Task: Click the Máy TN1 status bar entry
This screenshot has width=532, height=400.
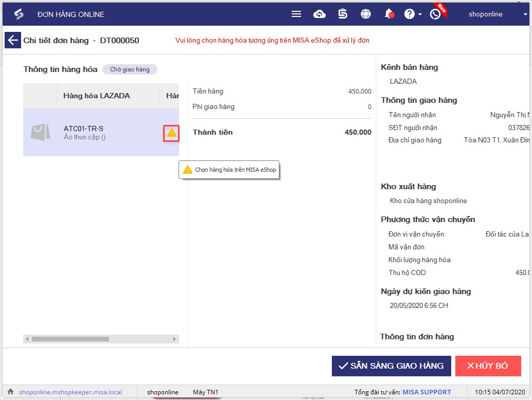Action: click(x=205, y=392)
